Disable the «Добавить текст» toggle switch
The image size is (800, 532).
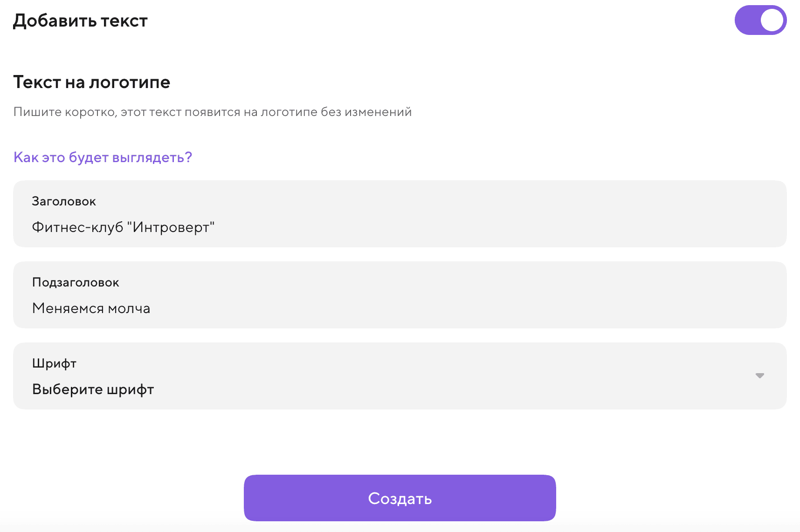(760, 20)
